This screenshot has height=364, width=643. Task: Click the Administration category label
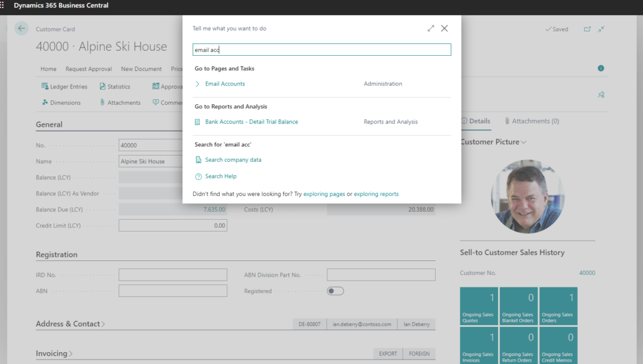click(383, 83)
